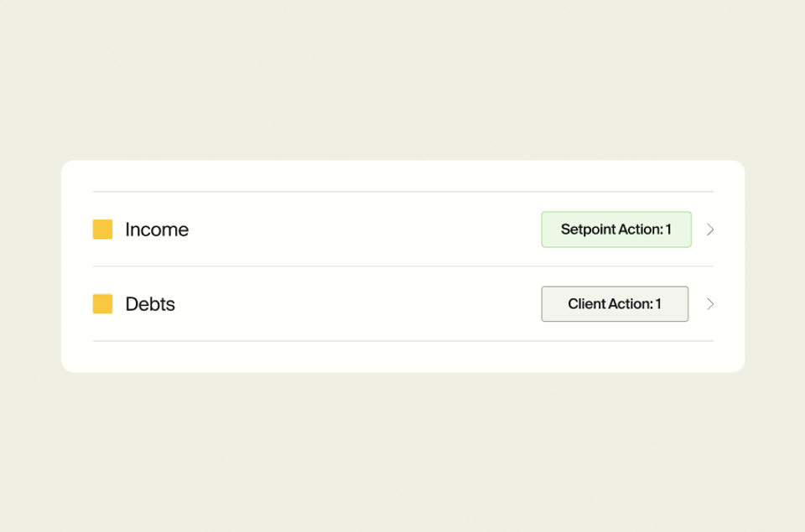Click the yellow square icon beside Income

102,230
